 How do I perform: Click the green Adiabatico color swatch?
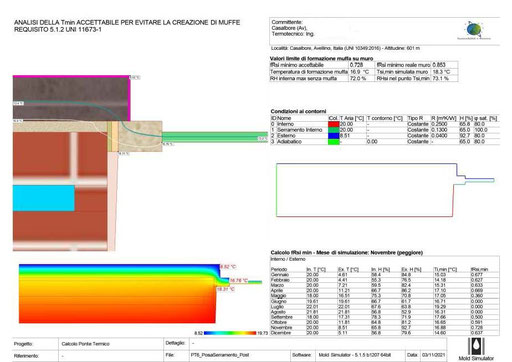(333, 142)
